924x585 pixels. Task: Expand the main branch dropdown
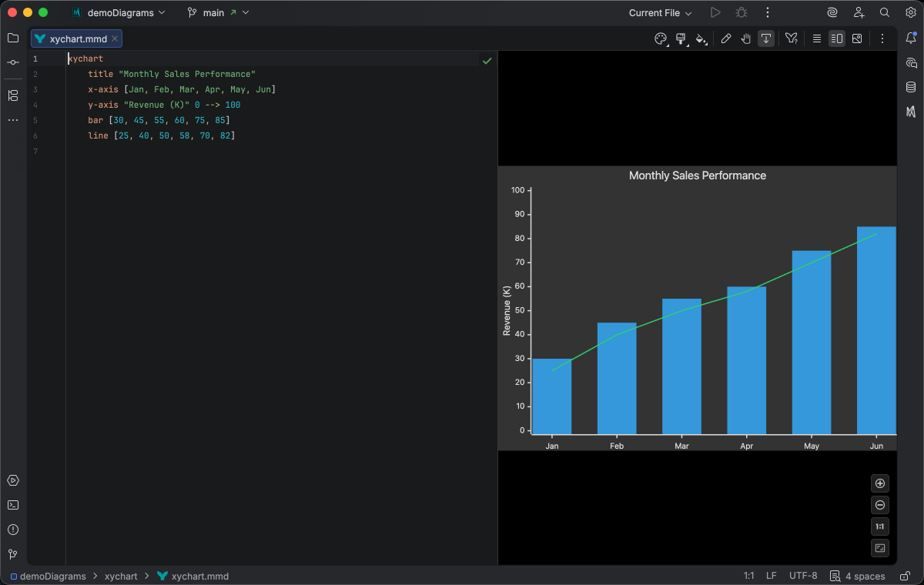tap(218, 13)
